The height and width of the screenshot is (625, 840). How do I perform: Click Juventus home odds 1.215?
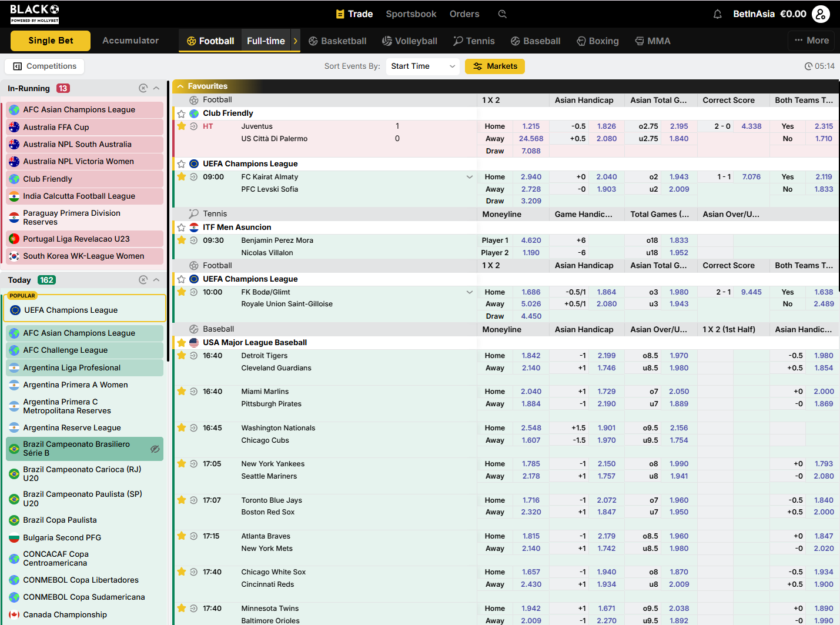531,126
